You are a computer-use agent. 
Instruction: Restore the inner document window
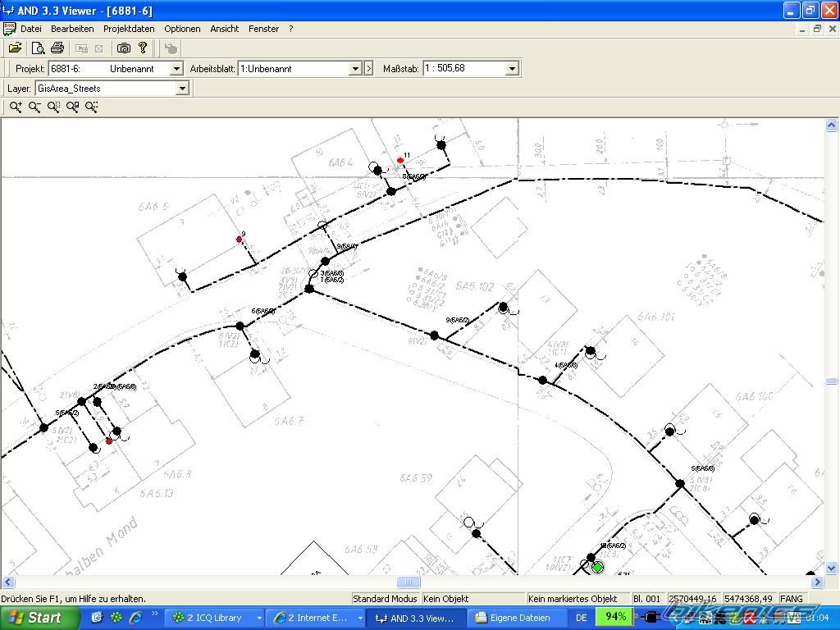(x=817, y=29)
